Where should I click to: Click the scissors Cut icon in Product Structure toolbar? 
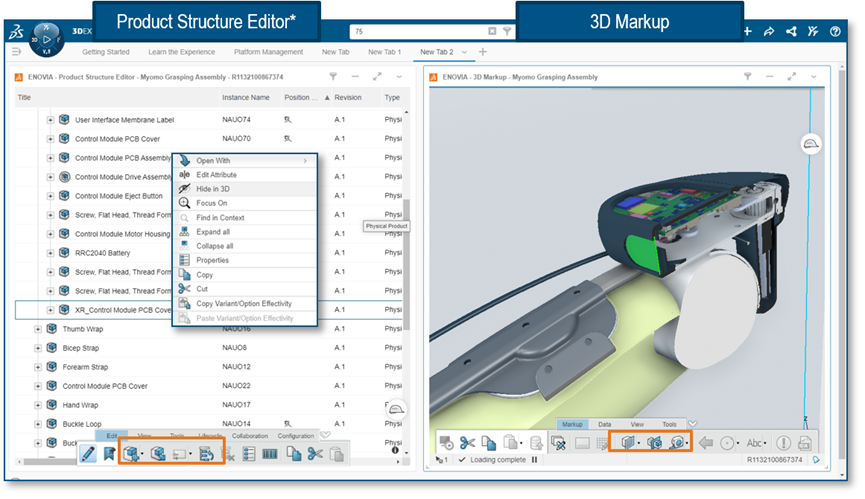[315, 454]
